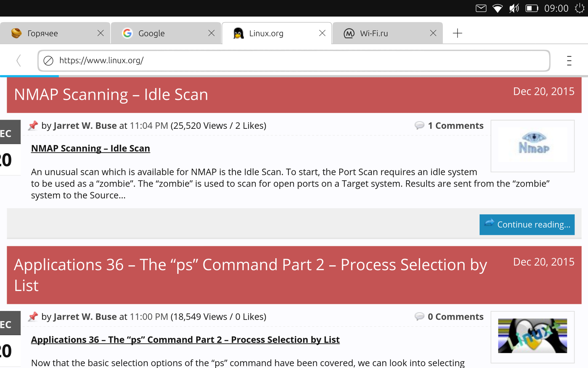Close the Горячее tab
The width and height of the screenshot is (588, 368).
coord(100,33)
